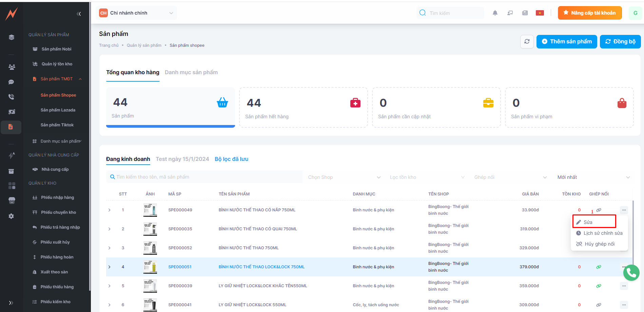Open settings gear in left rail

click(x=11, y=216)
